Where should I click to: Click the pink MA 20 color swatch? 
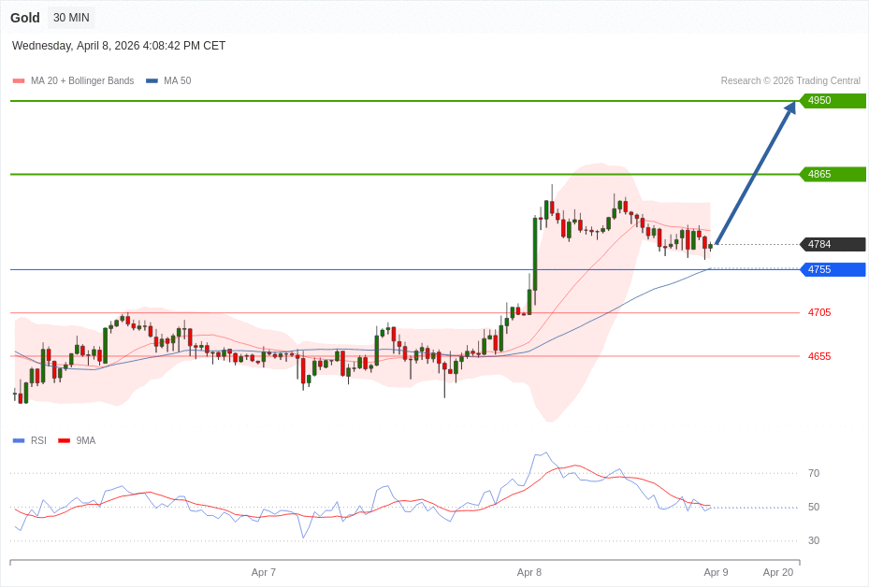pyautogui.click(x=19, y=81)
